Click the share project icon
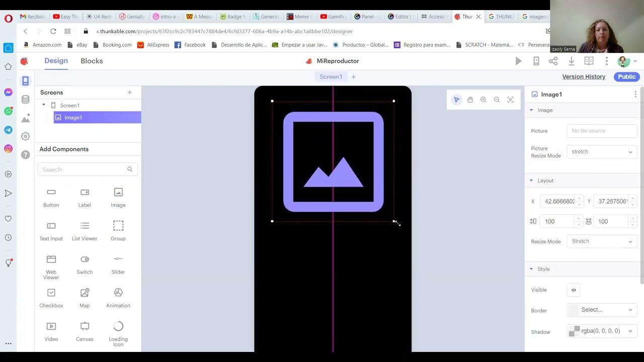The height and width of the screenshot is (362, 644). pyautogui.click(x=553, y=61)
